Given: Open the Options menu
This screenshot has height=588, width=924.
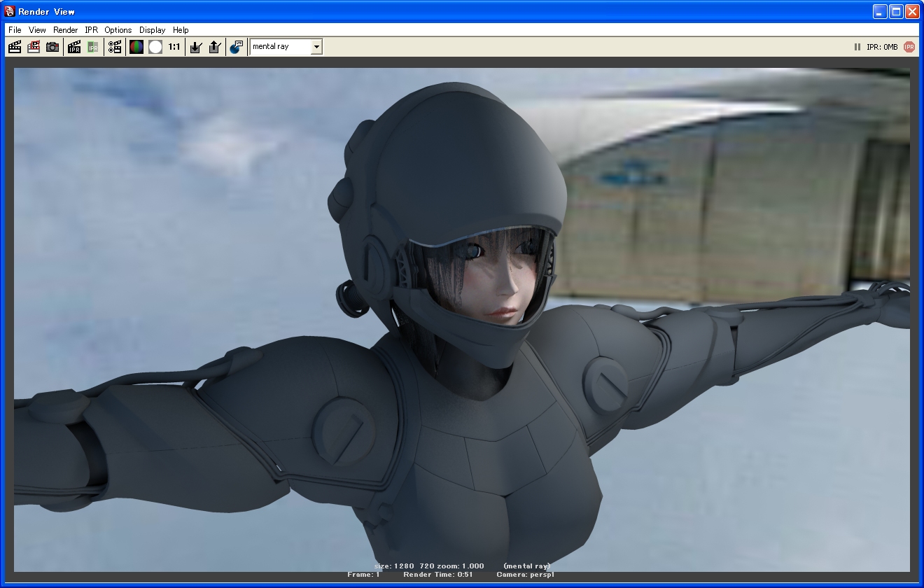Looking at the screenshot, I should click(x=118, y=30).
